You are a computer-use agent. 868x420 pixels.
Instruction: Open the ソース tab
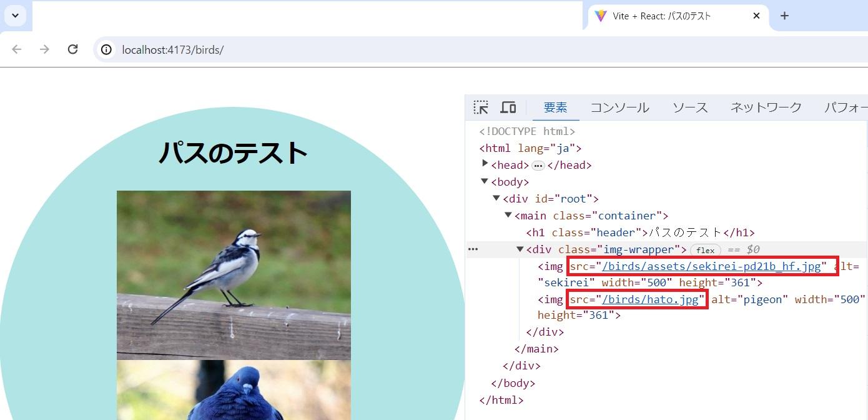(x=690, y=107)
